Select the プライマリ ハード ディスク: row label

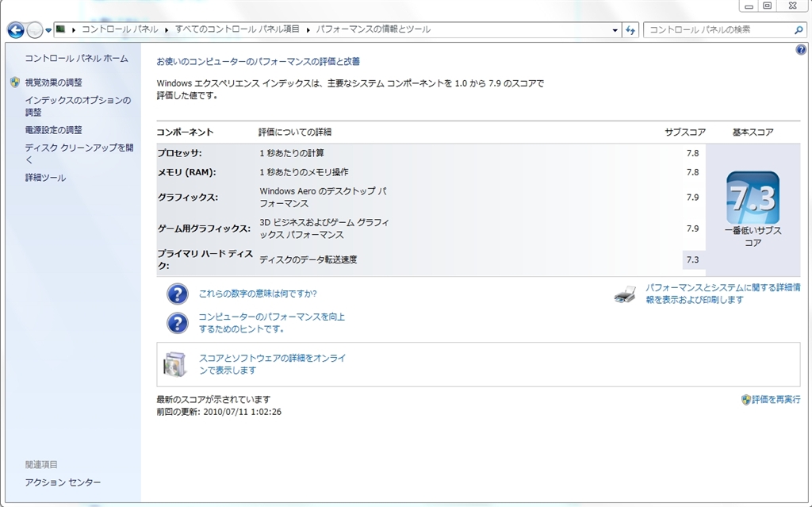(205, 259)
